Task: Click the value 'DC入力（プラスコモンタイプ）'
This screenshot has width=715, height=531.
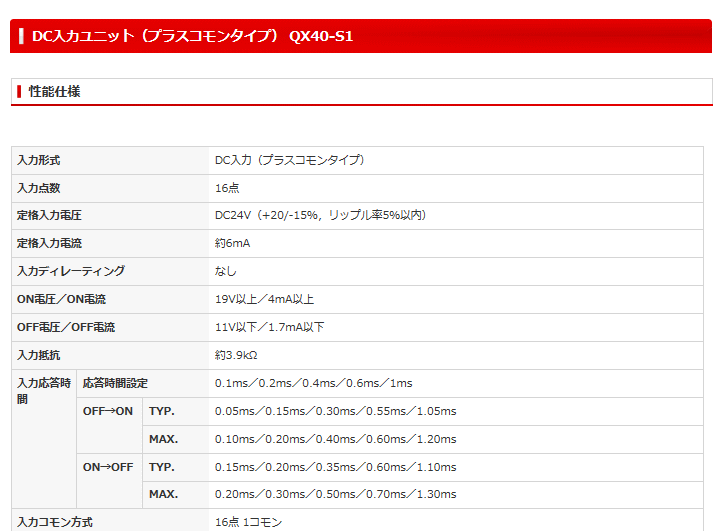Action: pyautogui.click(x=290, y=160)
